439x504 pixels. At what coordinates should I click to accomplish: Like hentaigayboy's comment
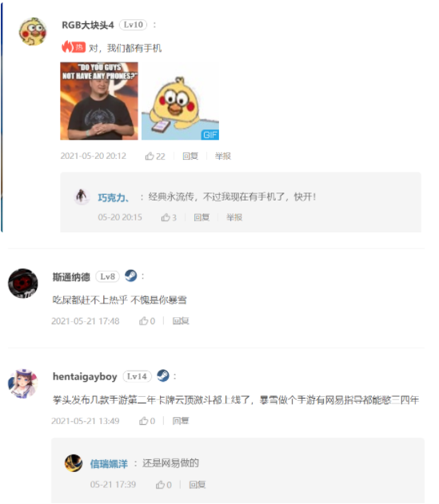click(147, 421)
